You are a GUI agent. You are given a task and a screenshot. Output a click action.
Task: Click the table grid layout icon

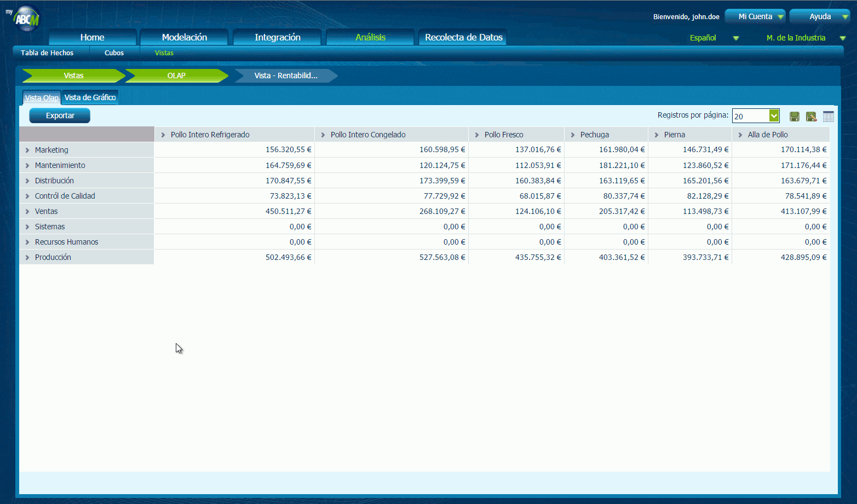[x=828, y=116]
